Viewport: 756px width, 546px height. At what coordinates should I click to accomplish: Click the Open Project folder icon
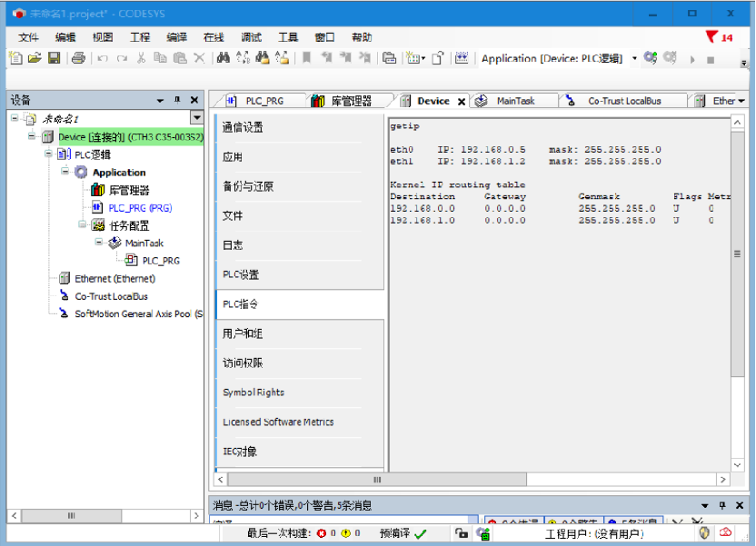click(x=35, y=58)
